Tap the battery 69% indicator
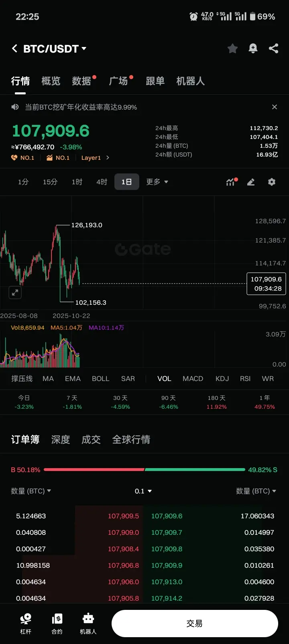Image resolution: width=289 pixels, height=644 pixels. [x=263, y=16]
